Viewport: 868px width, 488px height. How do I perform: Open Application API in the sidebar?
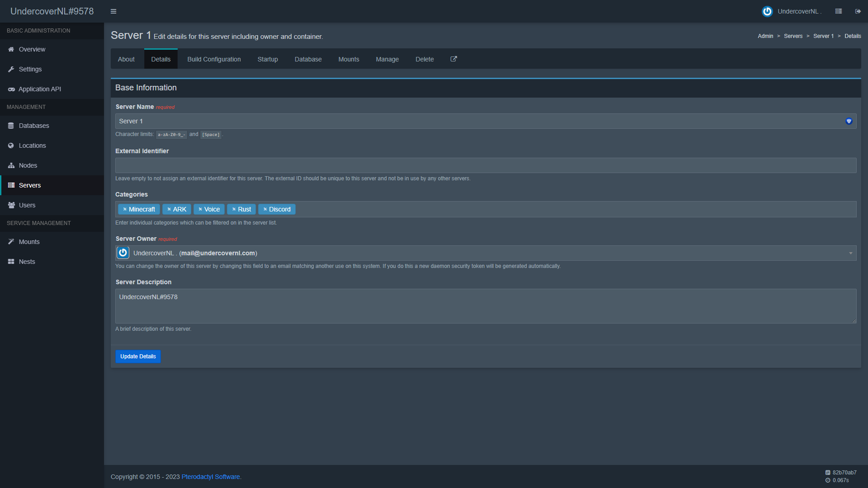(x=40, y=89)
